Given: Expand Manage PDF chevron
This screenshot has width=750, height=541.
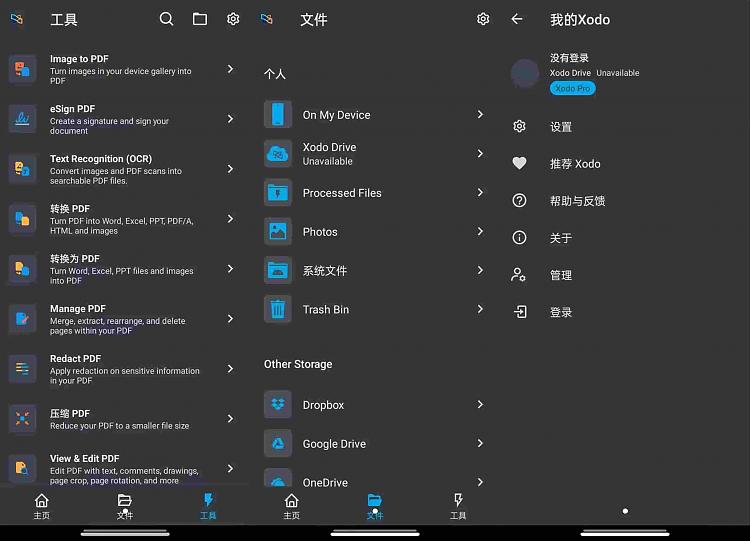Looking at the screenshot, I should click(x=231, y=319).
